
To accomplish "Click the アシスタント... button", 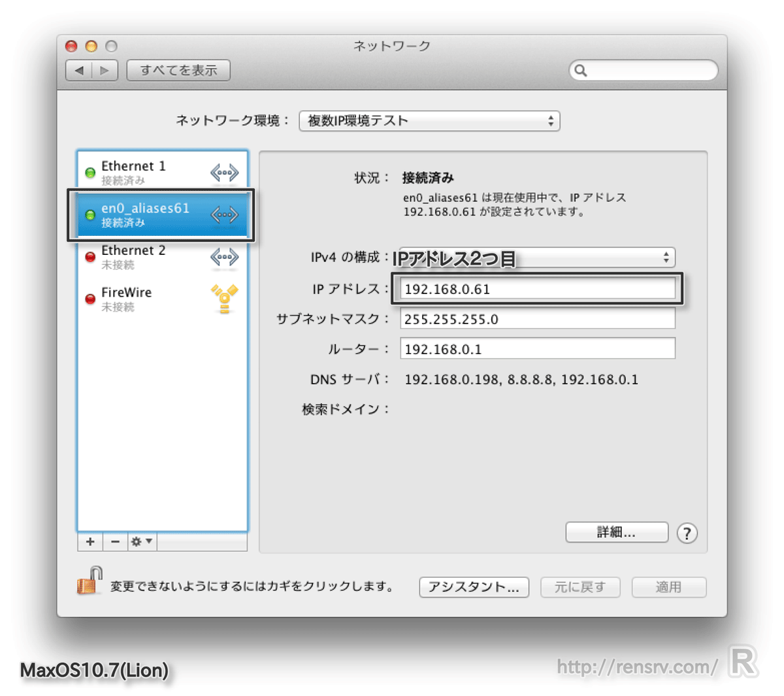I will point(474,587).
